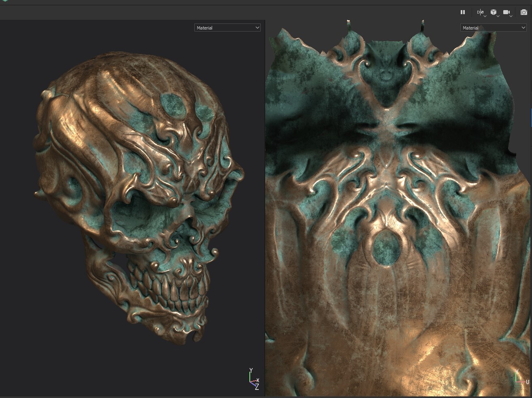Expand the view mode options arrow
532x398 pixels.
click(x=485, y=16)
